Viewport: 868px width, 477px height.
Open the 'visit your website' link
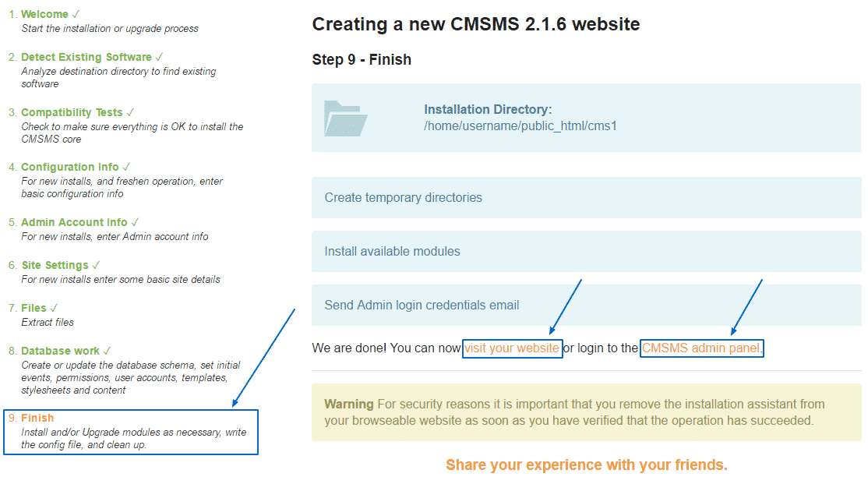click(x=512, y=348)
